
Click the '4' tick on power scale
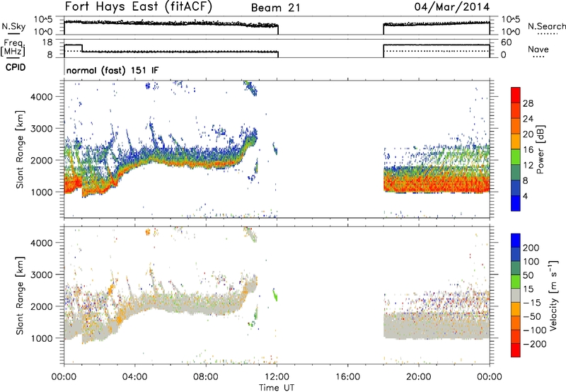[525, 196]
